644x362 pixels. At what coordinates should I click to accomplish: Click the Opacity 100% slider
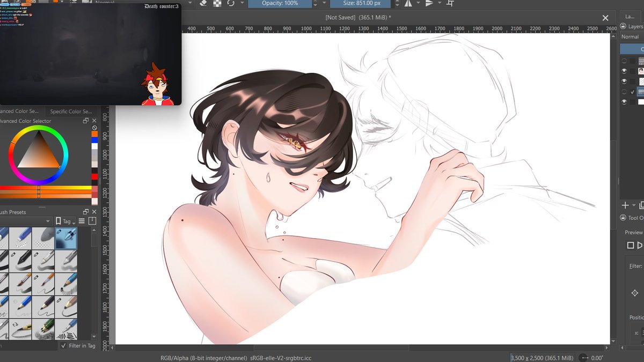click(280, 3)
